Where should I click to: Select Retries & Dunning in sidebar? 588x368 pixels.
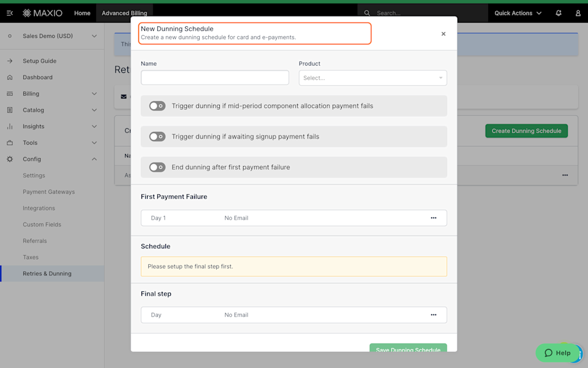(x=52, y=274)
